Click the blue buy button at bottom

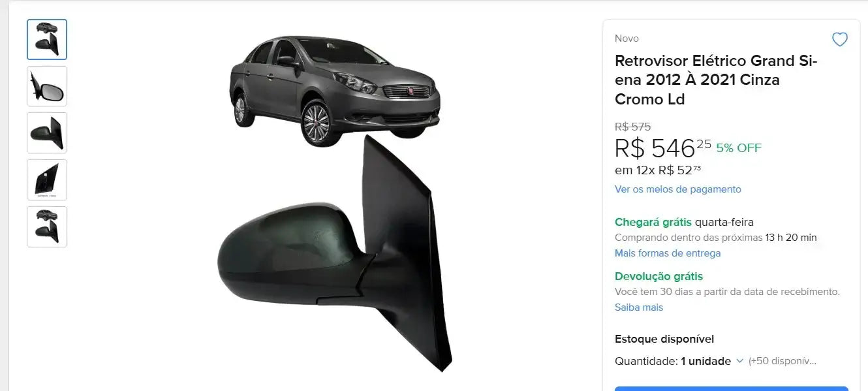(732, 388)
